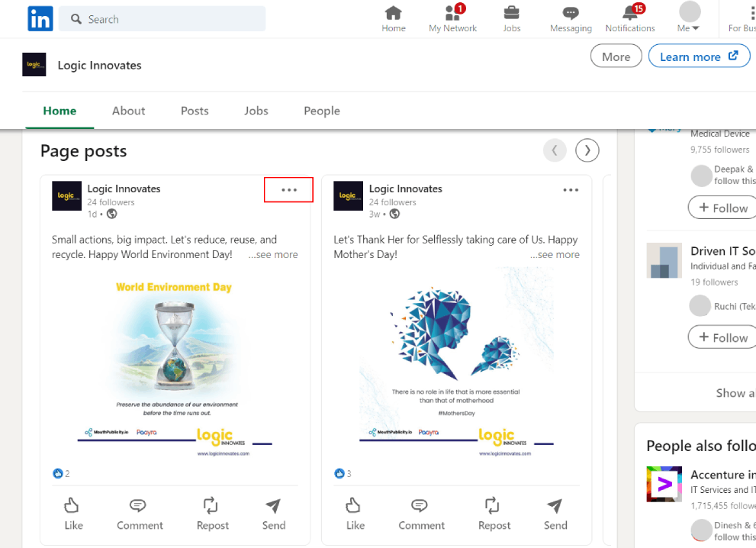The width and height of the screenshot is (756, 548).
Task: Click the next posts carousel arrow
Action: (x=587, y=150)
